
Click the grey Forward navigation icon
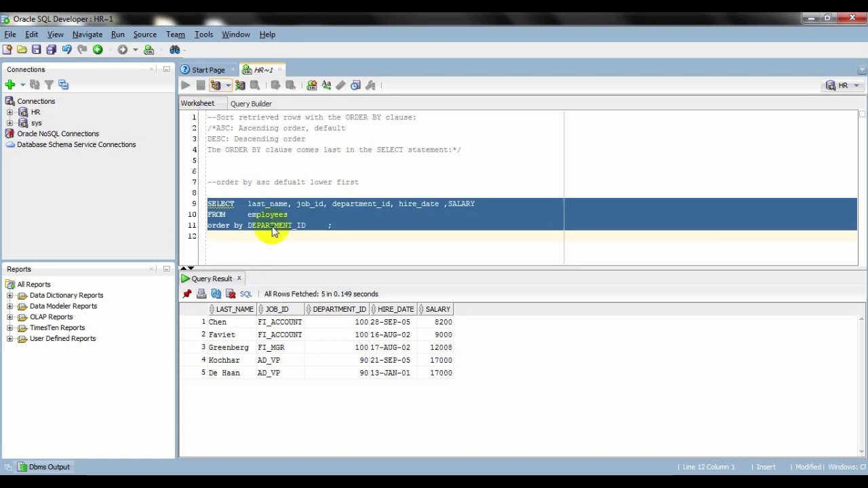122,49
